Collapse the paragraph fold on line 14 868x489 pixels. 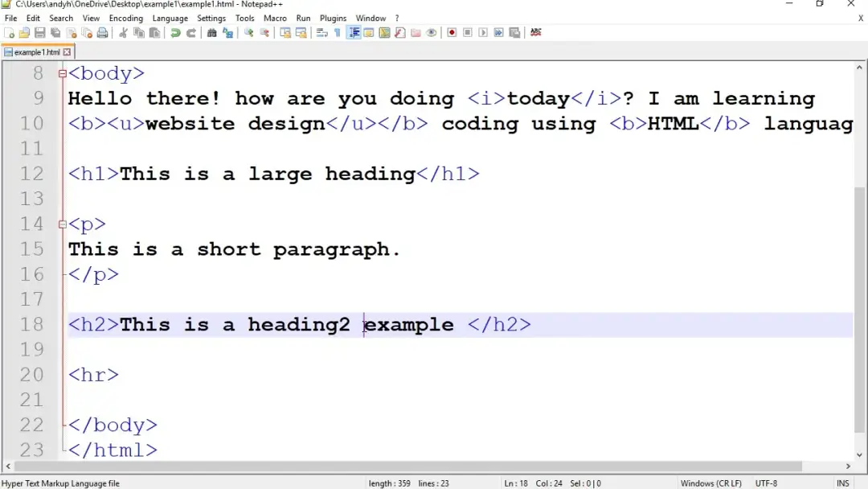[62, 224]
